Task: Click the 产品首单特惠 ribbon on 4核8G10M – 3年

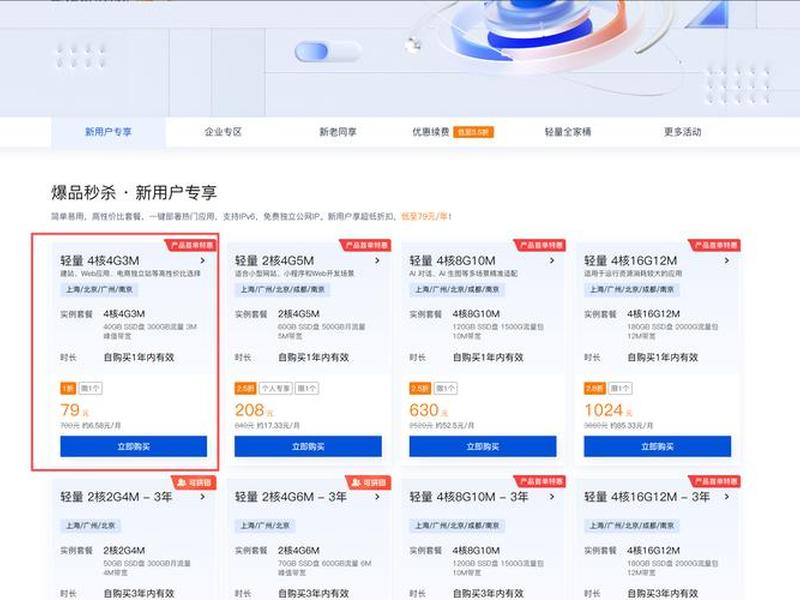Action: coord(541,482)
